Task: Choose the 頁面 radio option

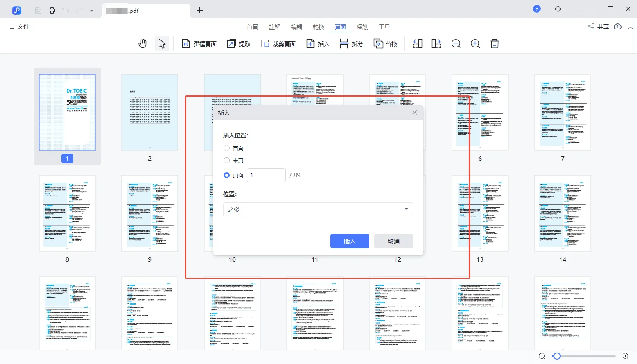Action: click(x=227, y=175)
